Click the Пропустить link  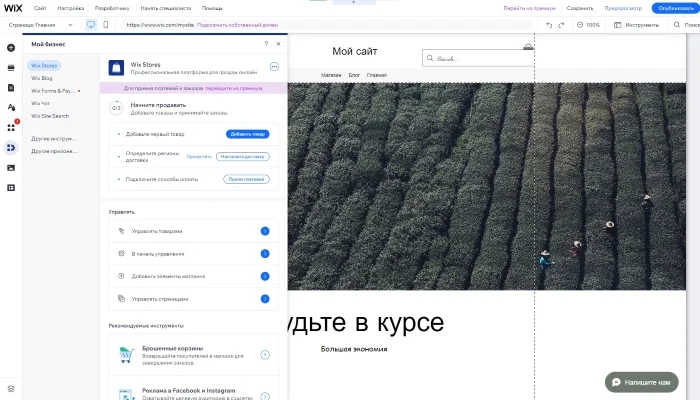(x=199, y=157)
